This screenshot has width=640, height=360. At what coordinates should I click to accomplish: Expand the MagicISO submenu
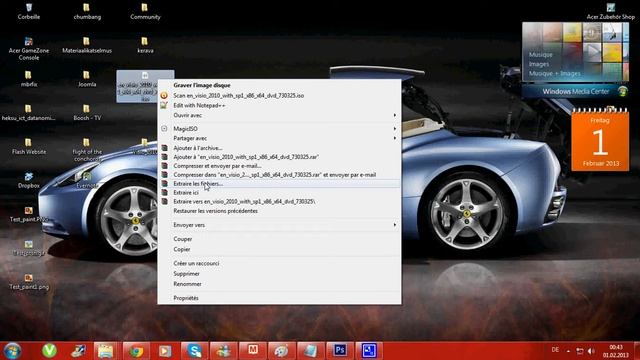click(x=279, y=129)
